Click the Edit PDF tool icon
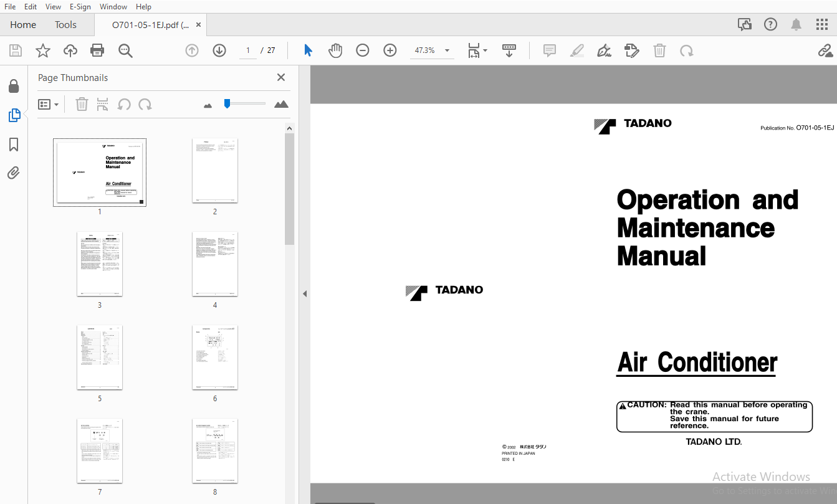Image resolution: width=837 pixels, height=504 pixels. tap(632, 50)
